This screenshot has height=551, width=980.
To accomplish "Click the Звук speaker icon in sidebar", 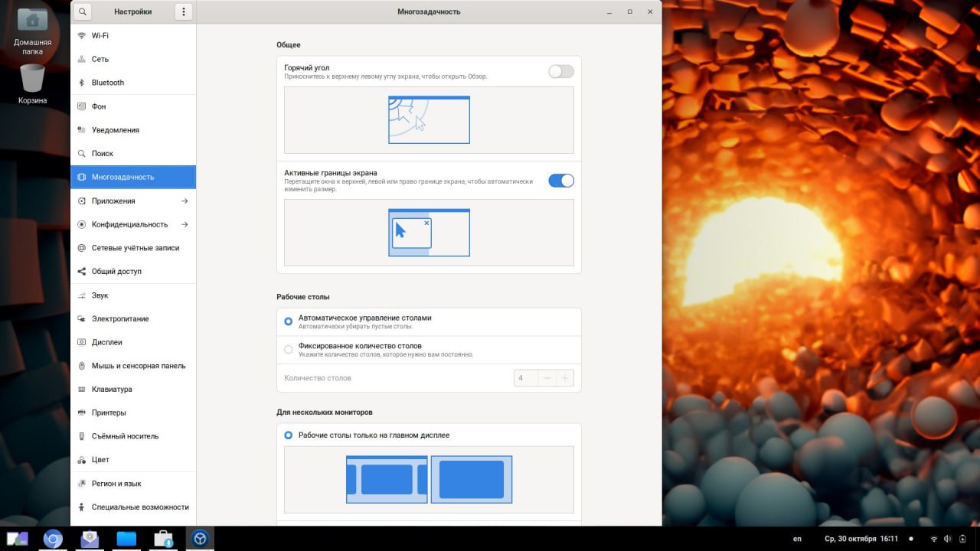I will pos(82,295).
